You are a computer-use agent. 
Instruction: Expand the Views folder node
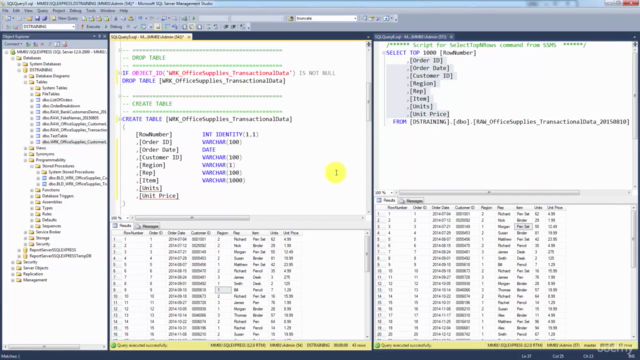click(25, 148)
